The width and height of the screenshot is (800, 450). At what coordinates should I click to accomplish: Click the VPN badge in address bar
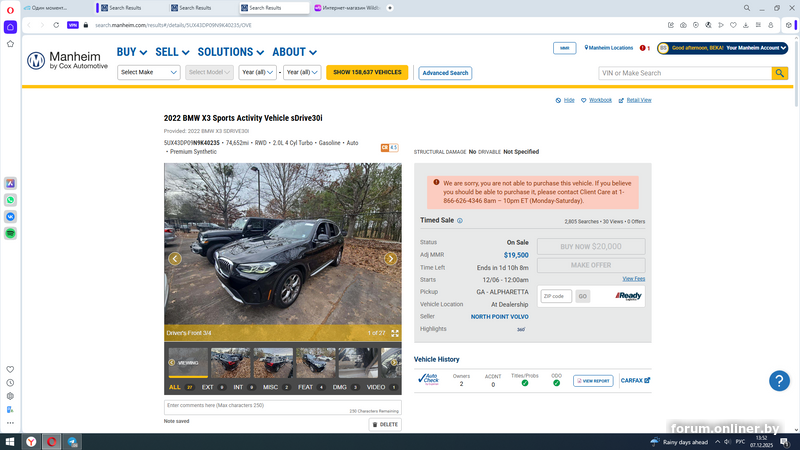click(x=73, y=25)
